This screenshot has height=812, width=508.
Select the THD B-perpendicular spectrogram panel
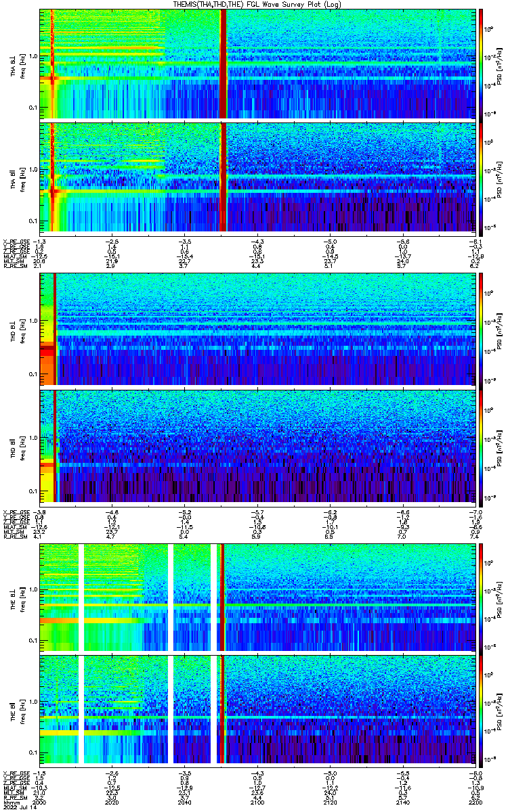[x=257, y=330]
